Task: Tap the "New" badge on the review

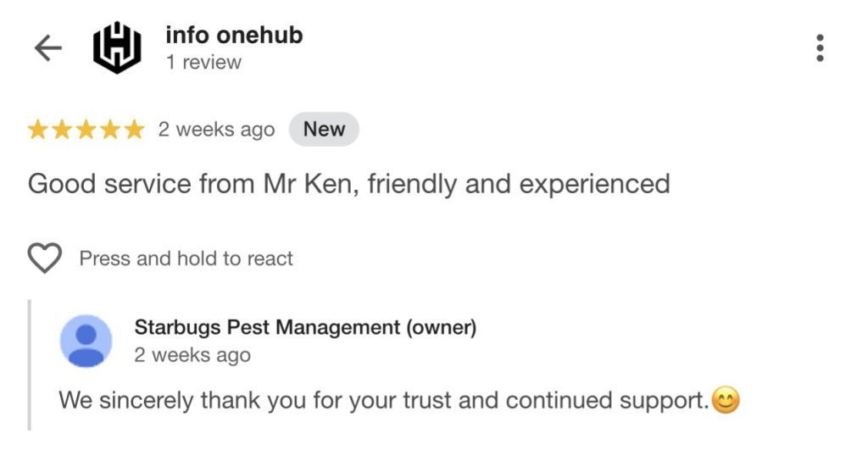Action: point(324,130)
